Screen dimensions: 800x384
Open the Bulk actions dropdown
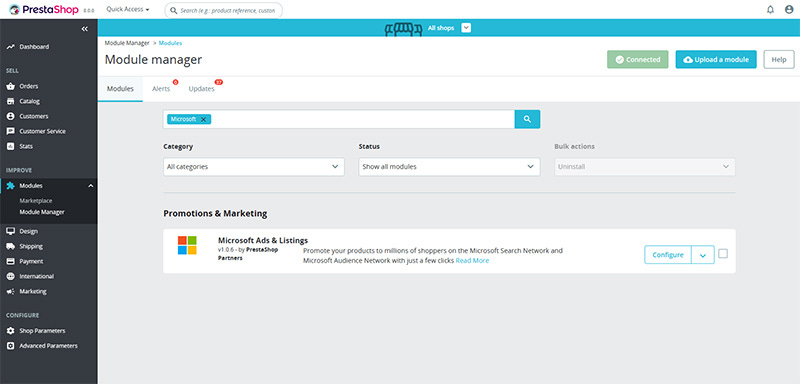coord(645,167)
